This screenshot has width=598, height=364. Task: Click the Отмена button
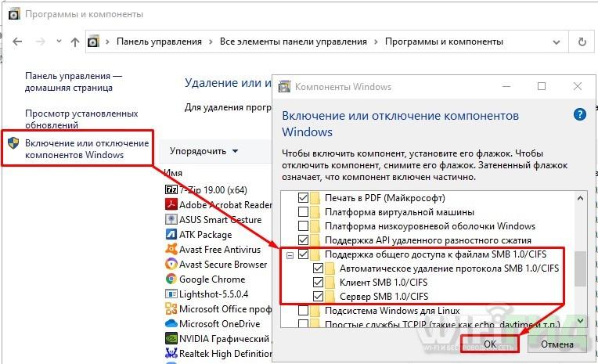click(557, 344)
